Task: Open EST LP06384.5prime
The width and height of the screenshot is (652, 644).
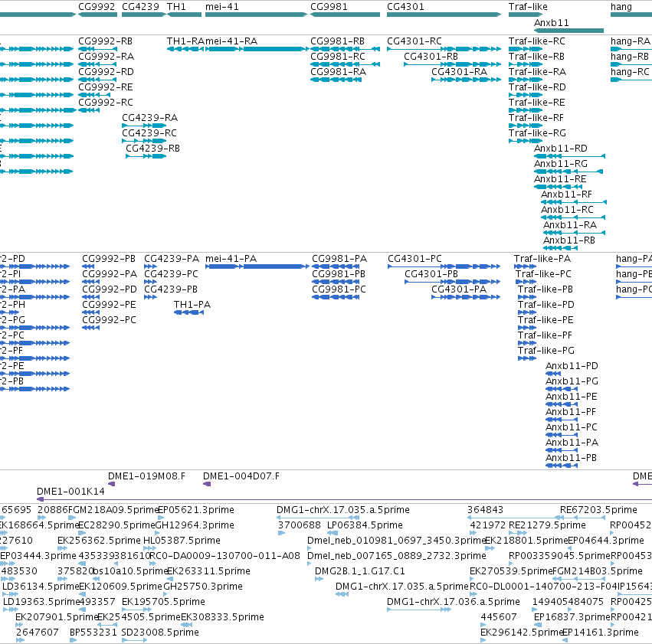Action: pos(365,525)
